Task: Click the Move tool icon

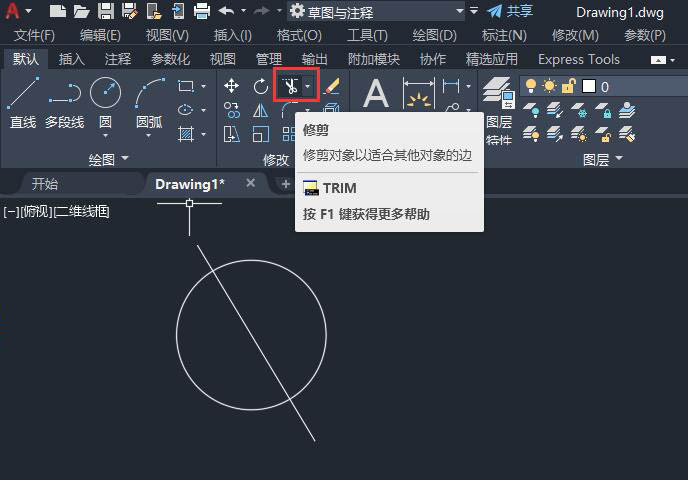Action: click(231, 86)
